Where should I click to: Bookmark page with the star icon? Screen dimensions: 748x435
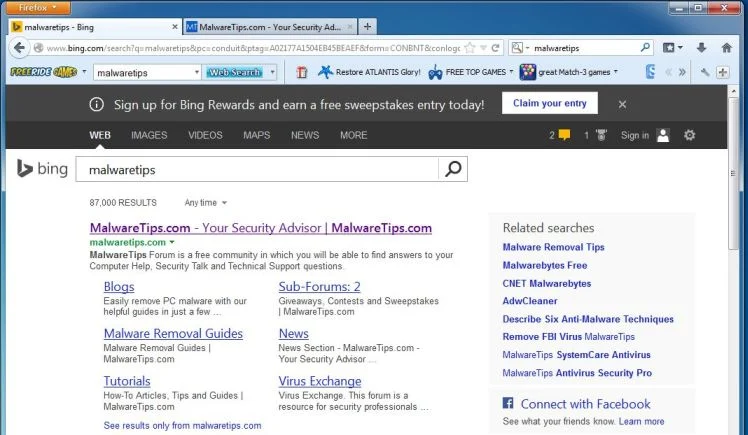coord(470,48)
